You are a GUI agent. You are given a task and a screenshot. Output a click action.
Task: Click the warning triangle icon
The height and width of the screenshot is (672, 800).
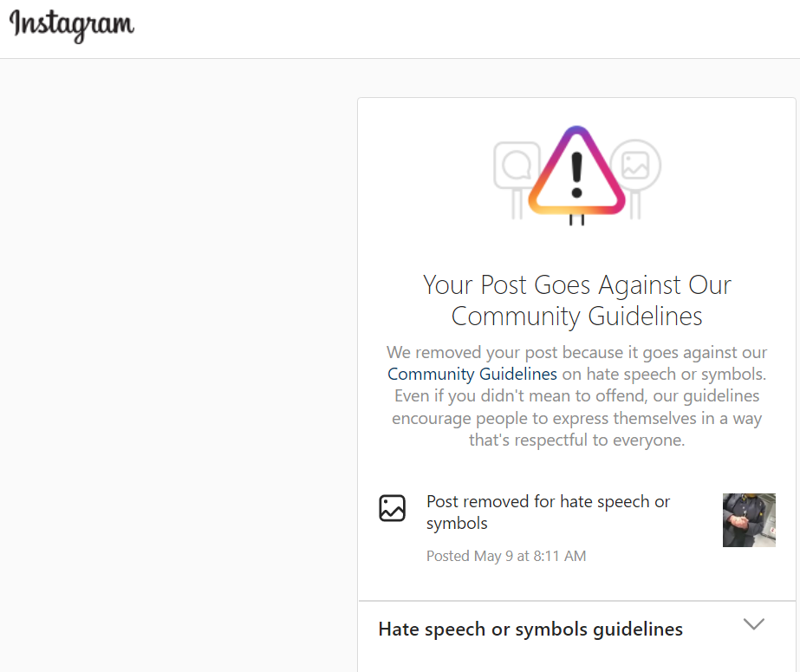(576, 172)
